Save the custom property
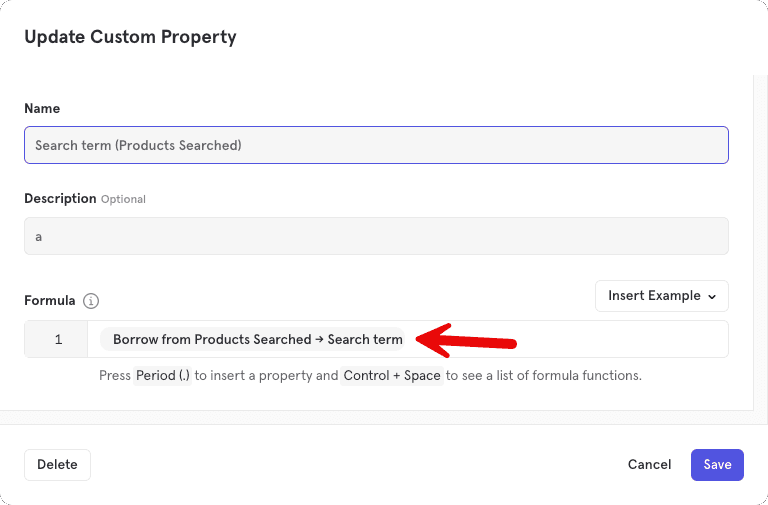This screenshot has height=505, width=768. [717, 464]
